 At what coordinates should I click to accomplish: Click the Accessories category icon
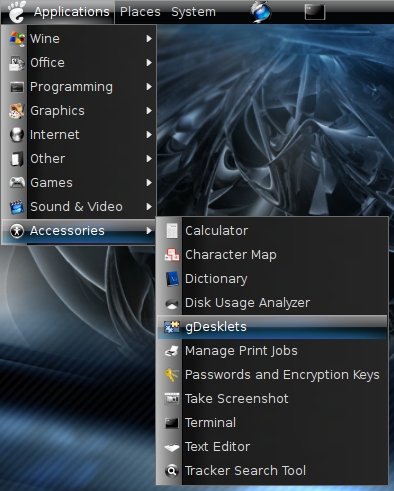pyautogui.click(x=17, y=231)
